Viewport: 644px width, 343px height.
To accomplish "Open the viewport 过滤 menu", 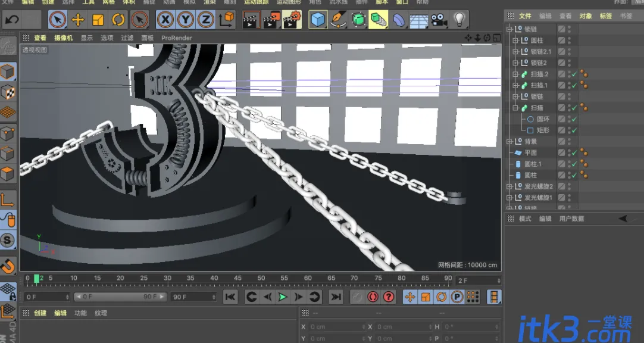I will tap(127, 38).
